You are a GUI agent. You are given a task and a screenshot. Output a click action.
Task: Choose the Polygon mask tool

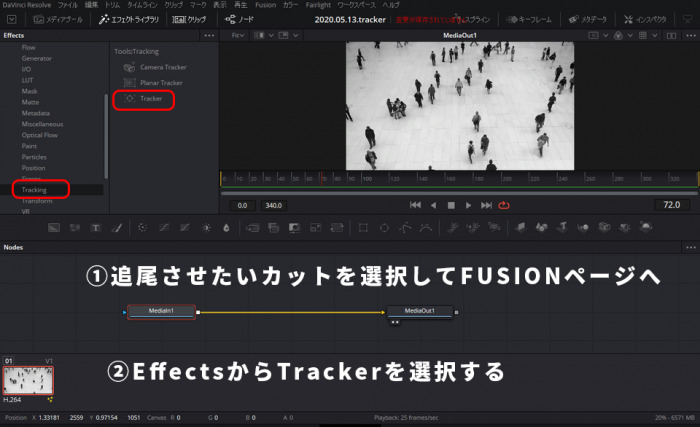coord(405,228)
